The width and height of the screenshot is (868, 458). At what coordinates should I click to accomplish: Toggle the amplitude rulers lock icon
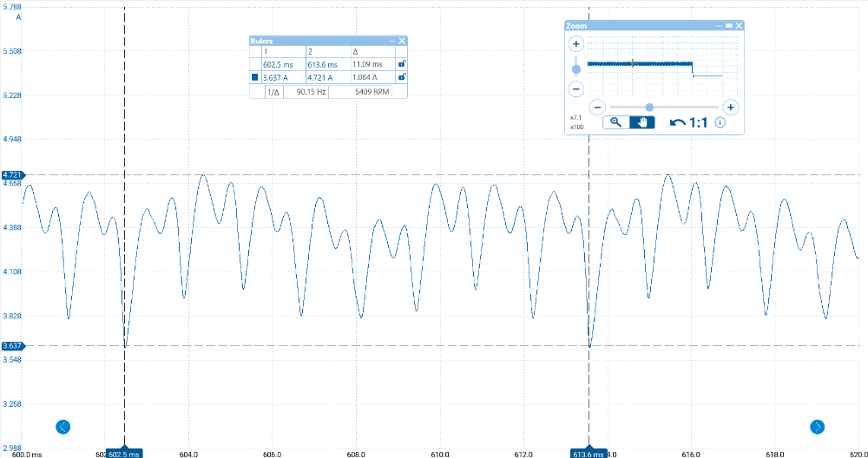401,77
